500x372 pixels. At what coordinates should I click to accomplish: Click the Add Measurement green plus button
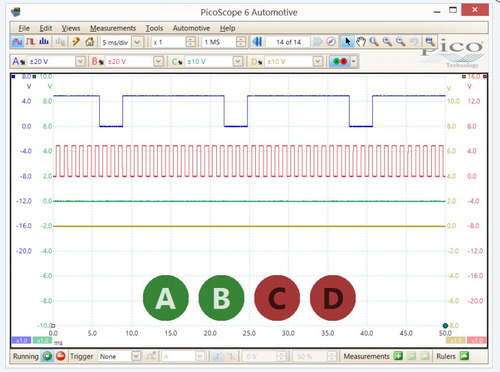(398, 356)
